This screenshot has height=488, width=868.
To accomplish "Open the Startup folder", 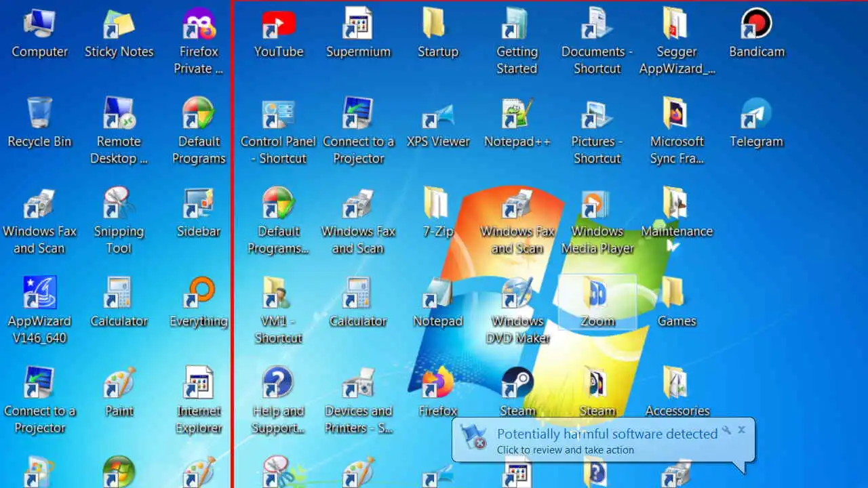I will click(x=438, y=33).
